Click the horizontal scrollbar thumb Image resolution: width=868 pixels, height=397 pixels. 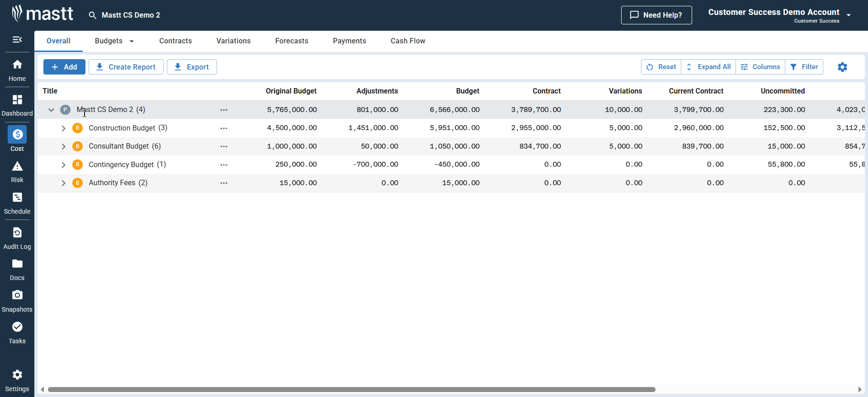click(x=351, y=389)
